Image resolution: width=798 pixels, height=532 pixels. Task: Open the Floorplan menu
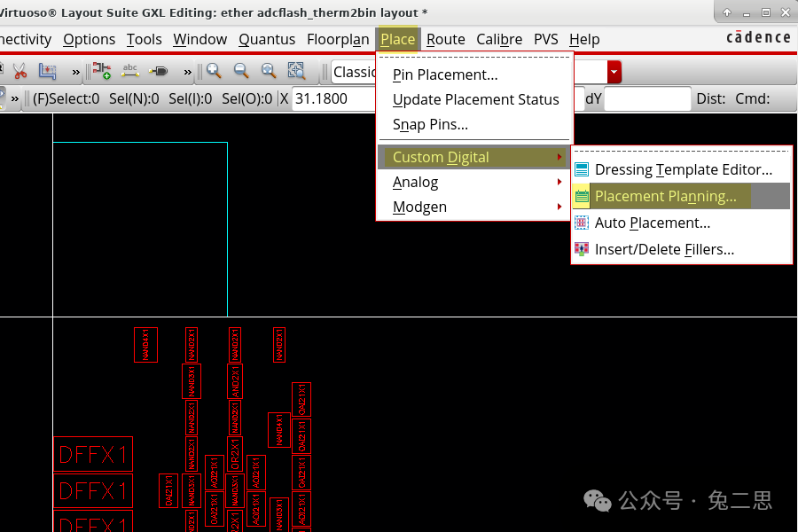pos(338,39)
